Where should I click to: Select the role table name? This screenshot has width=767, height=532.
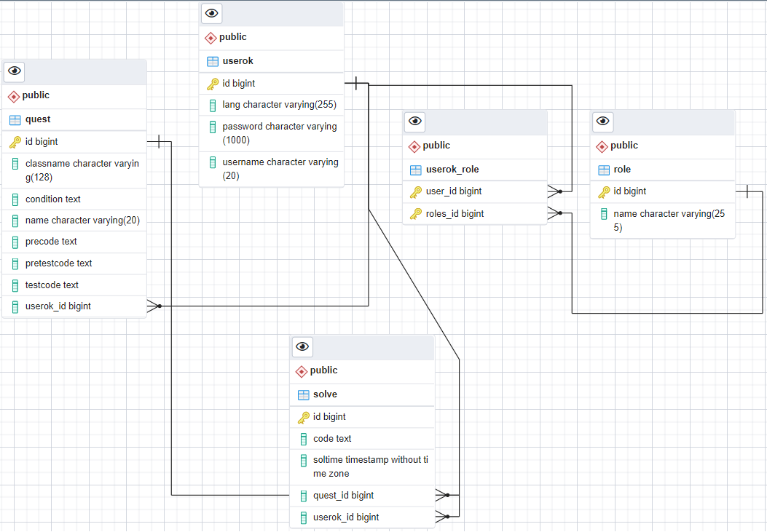tap(622, 170)
